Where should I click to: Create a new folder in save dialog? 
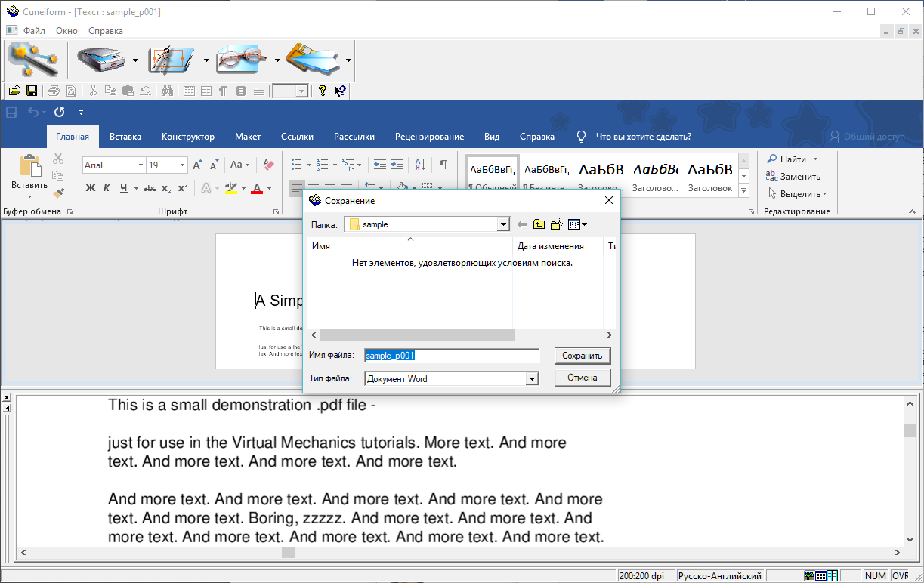coord(557,224)
